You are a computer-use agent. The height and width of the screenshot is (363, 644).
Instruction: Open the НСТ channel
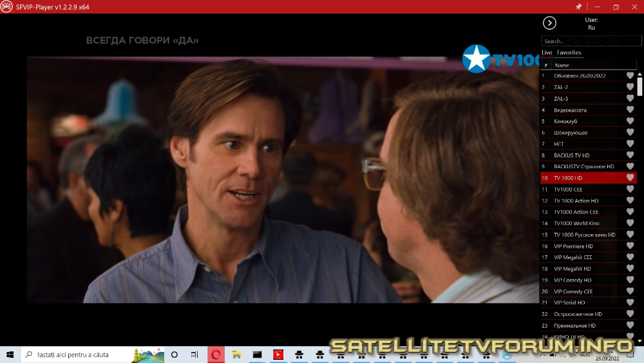588,144
